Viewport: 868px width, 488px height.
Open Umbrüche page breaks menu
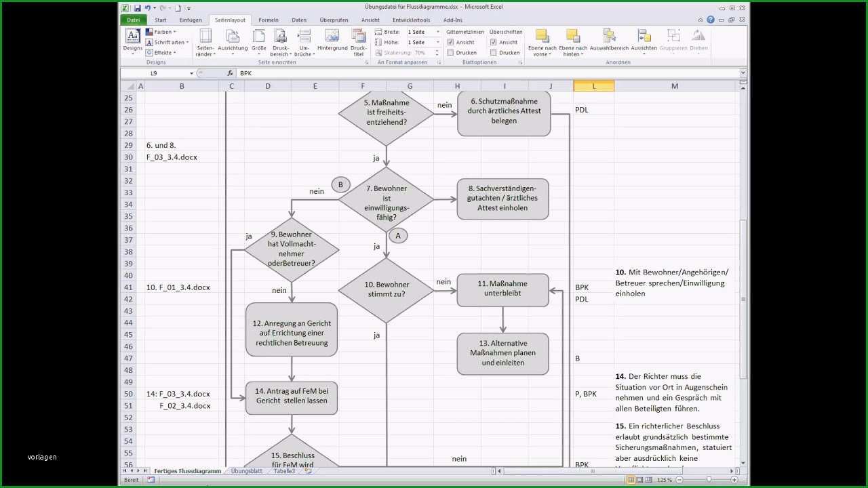(x=304, y=43)
